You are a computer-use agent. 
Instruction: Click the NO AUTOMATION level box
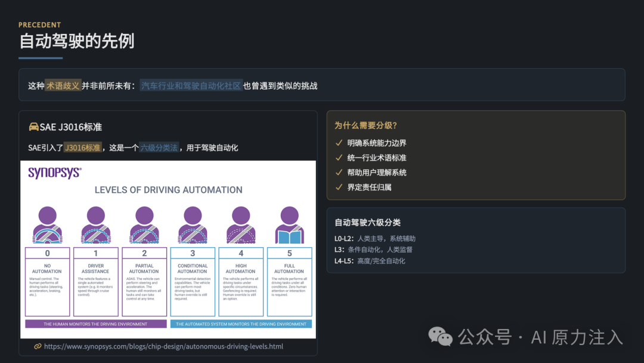click(48, 282)
